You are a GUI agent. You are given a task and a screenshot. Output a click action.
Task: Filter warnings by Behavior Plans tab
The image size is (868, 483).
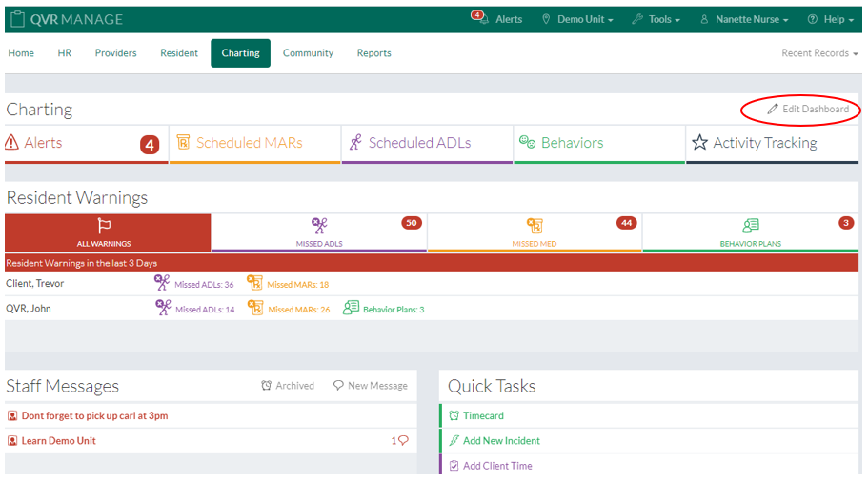pyautogui.click(x=750, y=233)
